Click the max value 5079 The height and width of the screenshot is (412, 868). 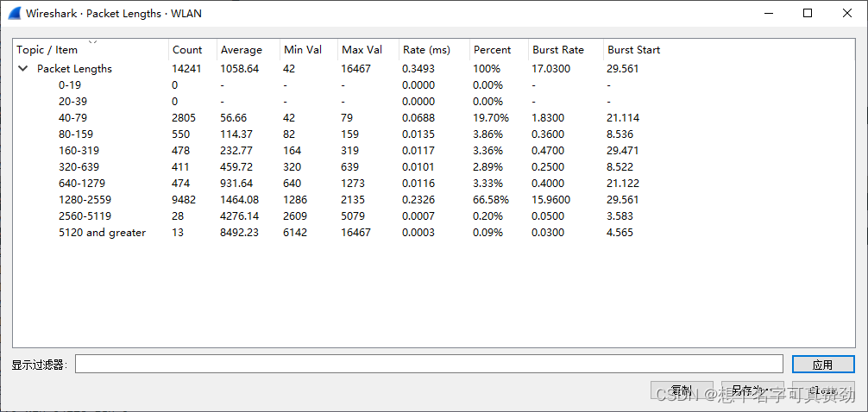pyautogui.click(x=353, y=215)
